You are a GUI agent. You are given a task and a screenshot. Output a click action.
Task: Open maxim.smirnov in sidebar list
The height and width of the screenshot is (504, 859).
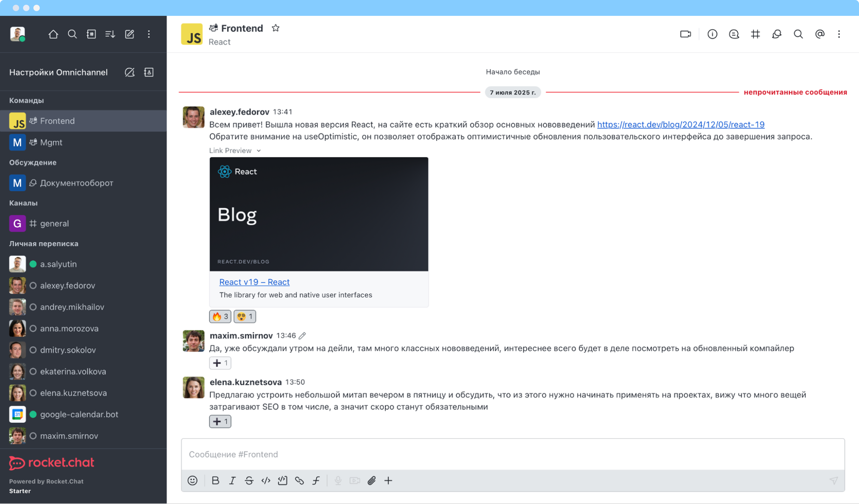tap(83, 436)
